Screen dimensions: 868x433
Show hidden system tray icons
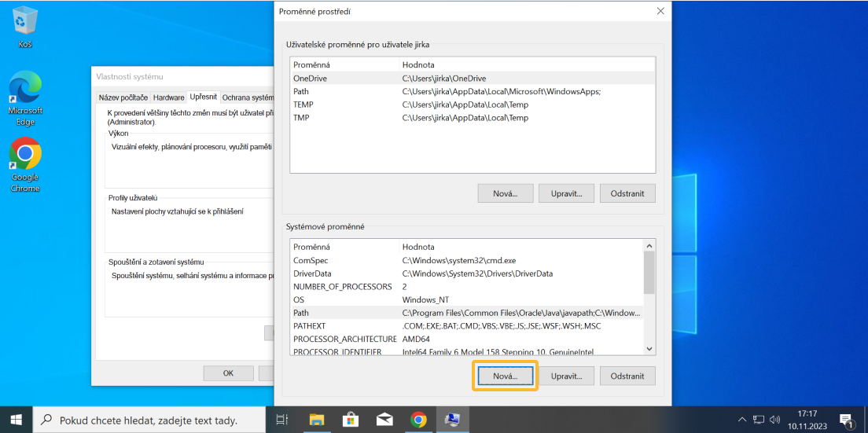tap(742, 420)
